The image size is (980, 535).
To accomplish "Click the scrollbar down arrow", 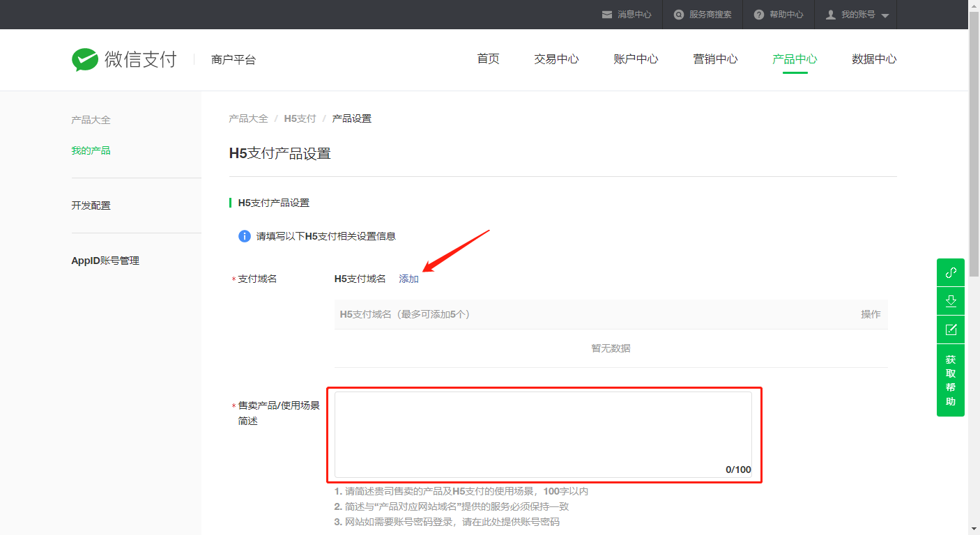I will point(974,529).
